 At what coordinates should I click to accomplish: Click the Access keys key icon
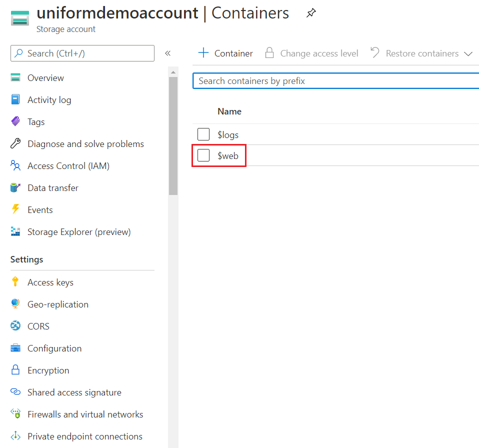pyautogui.click(x=15, y=282)
